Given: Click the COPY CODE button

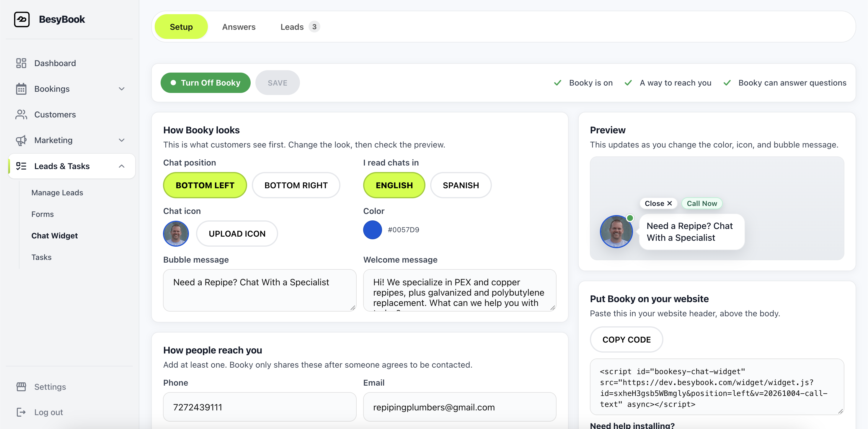Looking at the screenshot, I should (626, 339).
